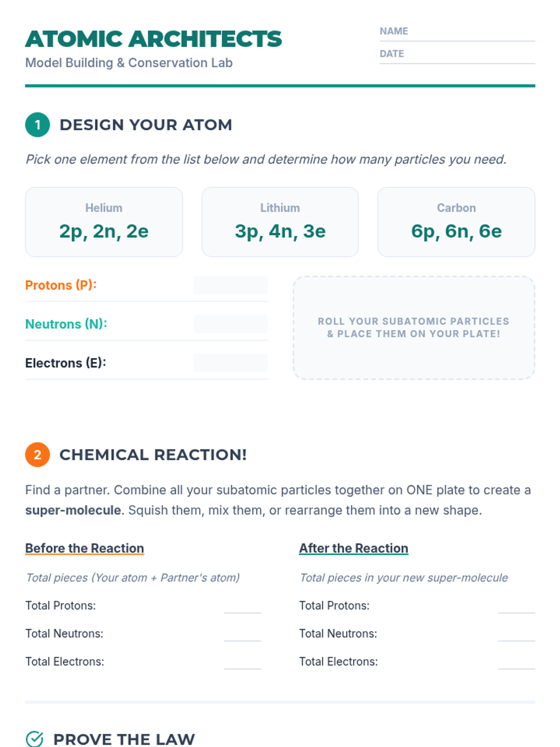Click Total Electrons blank before the reaction
The width and height of the screenshot is (560, 747).
pos(243,662)
